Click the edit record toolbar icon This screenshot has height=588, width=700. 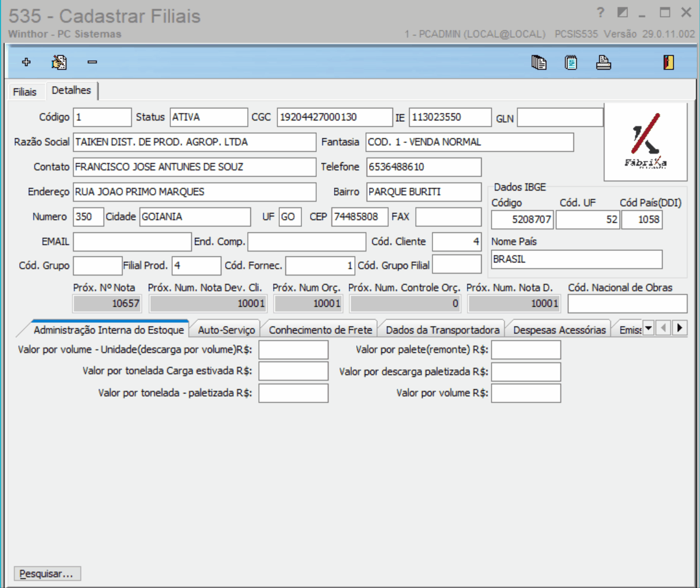click(59, 62)
